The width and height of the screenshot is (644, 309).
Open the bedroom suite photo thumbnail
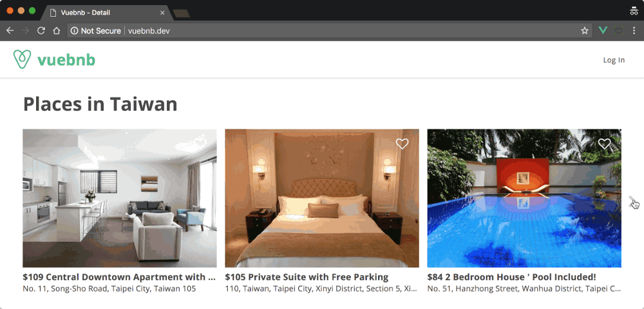(x=322, y=198)
